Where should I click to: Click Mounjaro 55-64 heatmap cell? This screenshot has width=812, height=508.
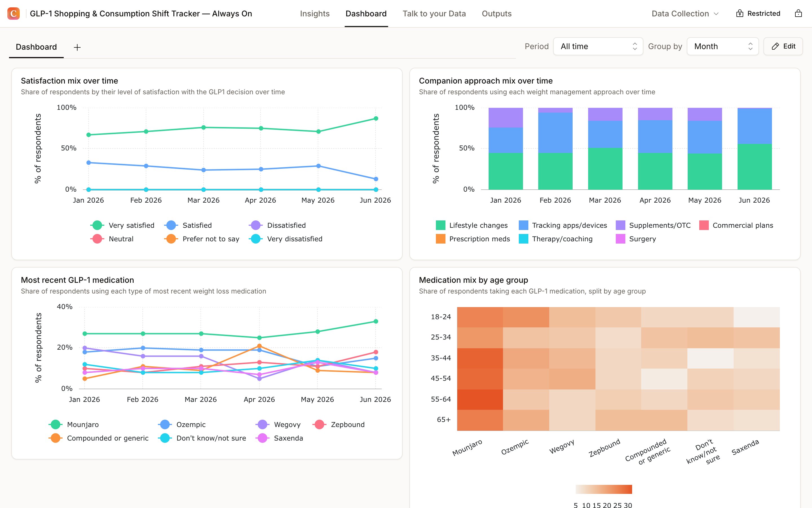pyautogui.click(x=480, y=399)
